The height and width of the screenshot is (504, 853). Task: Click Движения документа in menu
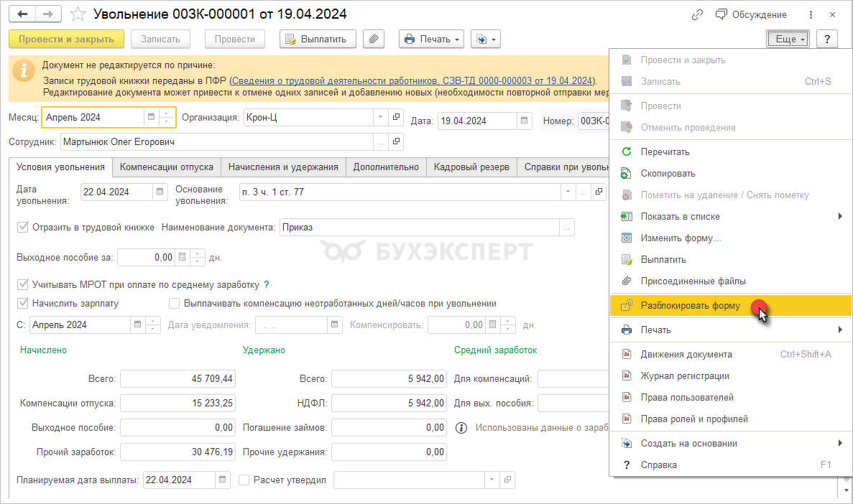coord(686,354)
